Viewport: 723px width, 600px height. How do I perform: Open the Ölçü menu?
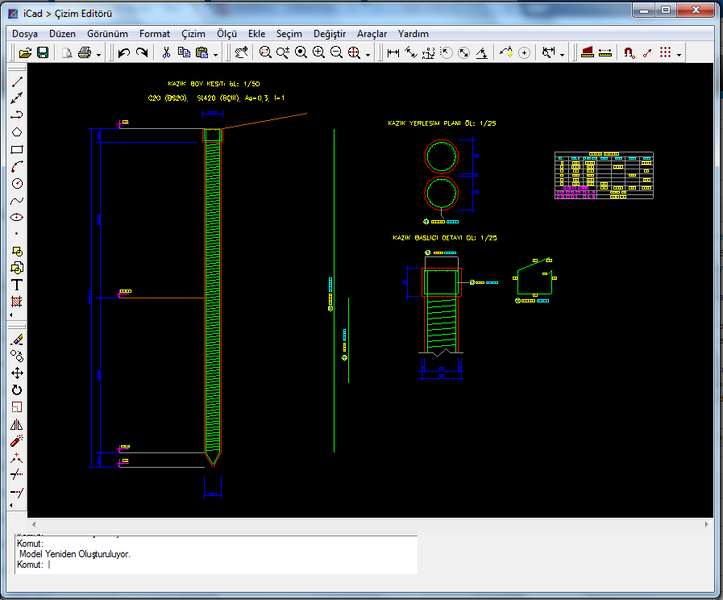pos(227,34)
